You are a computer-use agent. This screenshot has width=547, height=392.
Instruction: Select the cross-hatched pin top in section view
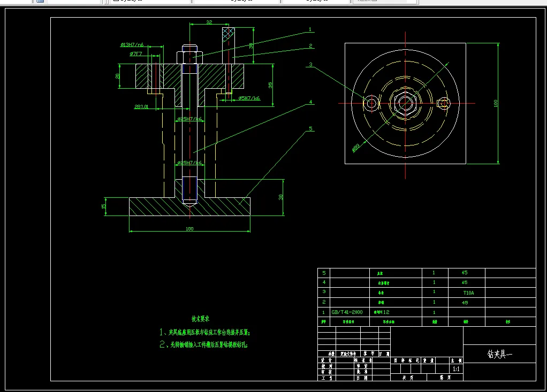(229, 34)
